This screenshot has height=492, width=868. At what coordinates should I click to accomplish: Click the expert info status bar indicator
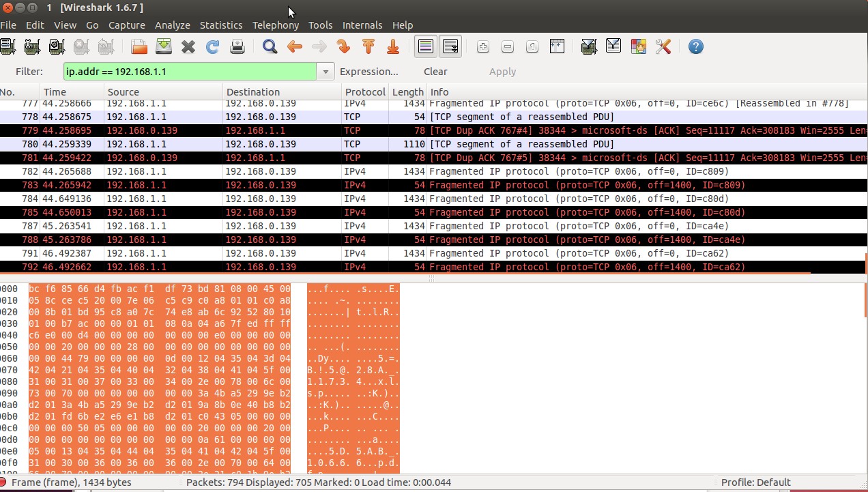[3, 482]
